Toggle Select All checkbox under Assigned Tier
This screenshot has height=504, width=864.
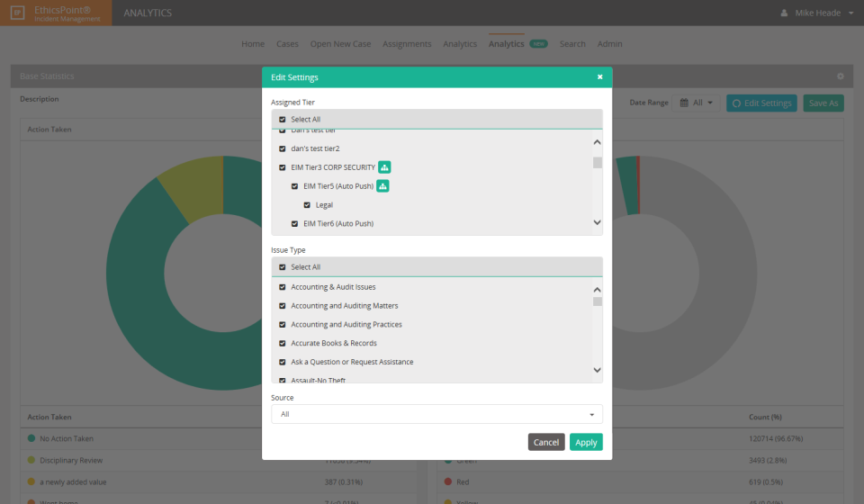[x=283, y=120]
